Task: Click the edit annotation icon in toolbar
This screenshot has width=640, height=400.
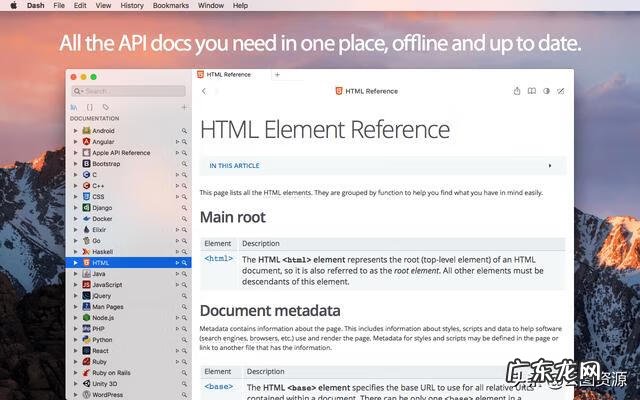Action: pyautogui.click(x=561, y=91)
